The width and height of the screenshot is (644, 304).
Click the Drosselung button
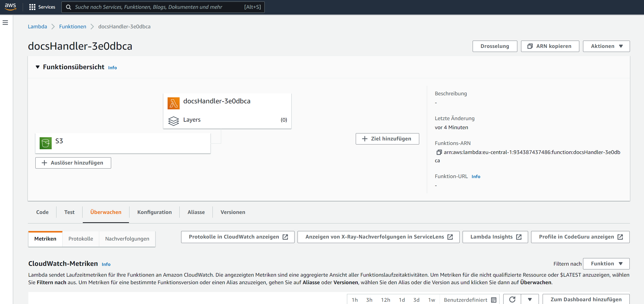(x=495, y=46)
